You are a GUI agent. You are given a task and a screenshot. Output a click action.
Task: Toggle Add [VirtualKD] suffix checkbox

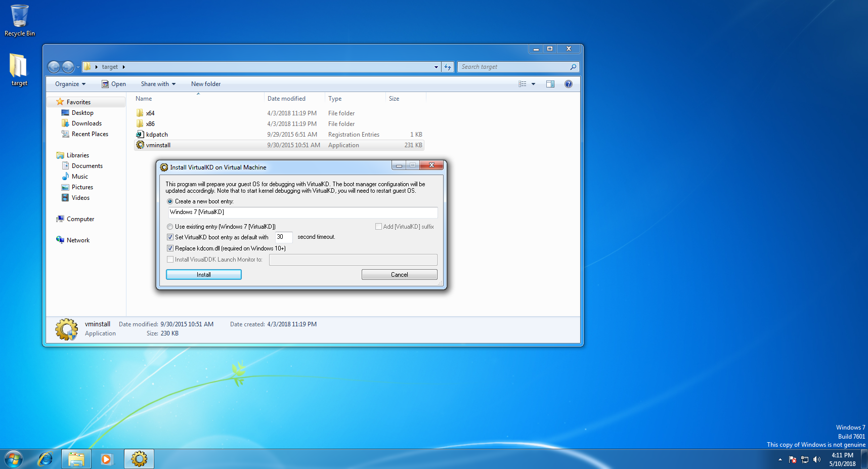coord(378,226)
